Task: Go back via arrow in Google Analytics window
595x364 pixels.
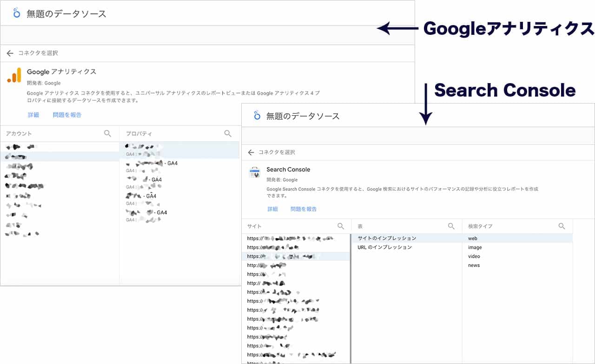Action: [x=10, y=53]
